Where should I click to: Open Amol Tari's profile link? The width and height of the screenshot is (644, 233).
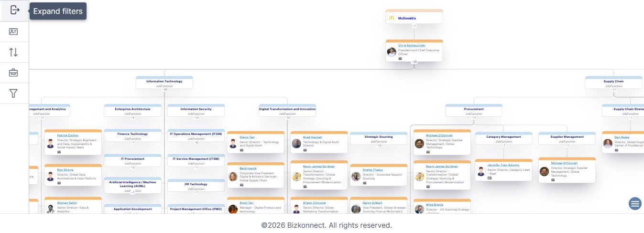(247, 203)
